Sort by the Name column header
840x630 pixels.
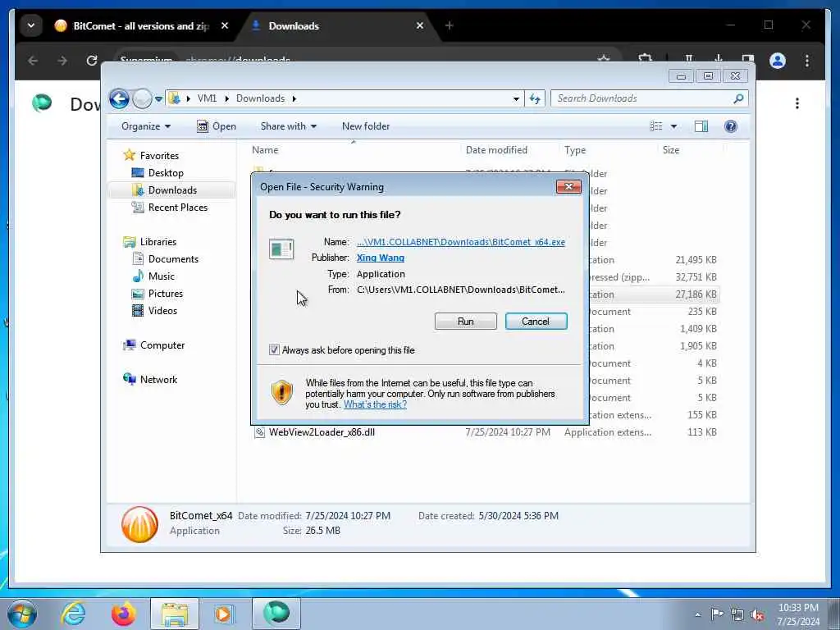click(x=265, y=150)
